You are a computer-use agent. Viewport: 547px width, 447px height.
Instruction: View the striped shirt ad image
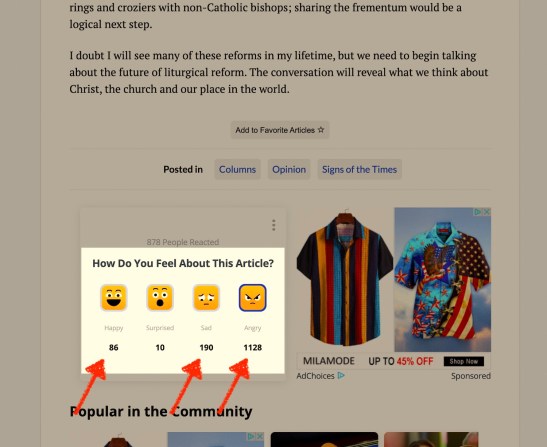(345, 279)
